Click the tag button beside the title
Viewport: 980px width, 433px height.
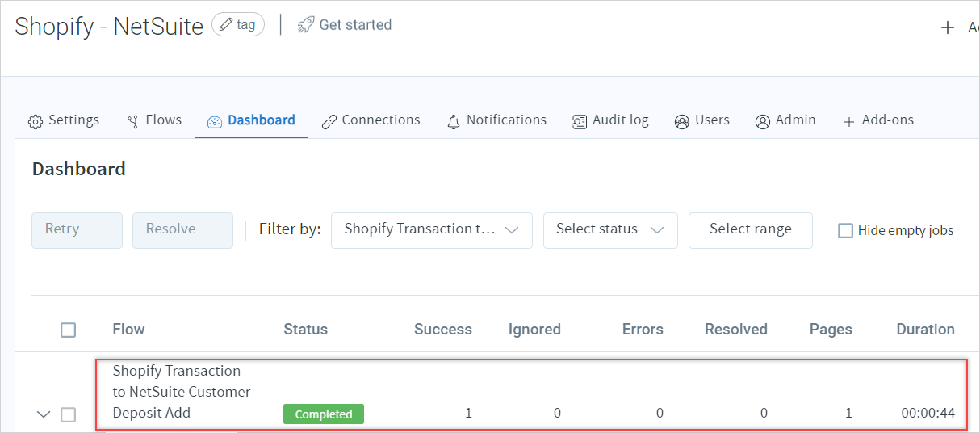[238, 25]
